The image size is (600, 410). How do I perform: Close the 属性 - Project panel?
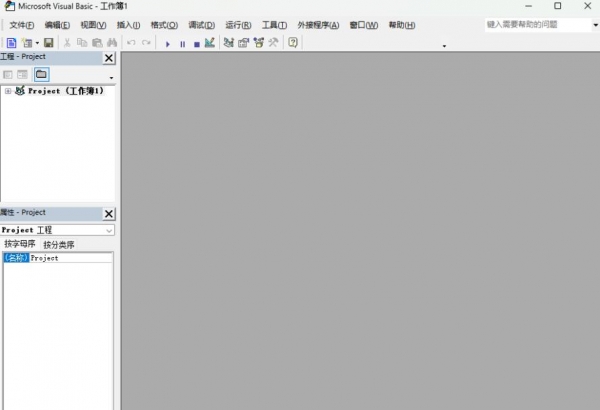[109, 214]
